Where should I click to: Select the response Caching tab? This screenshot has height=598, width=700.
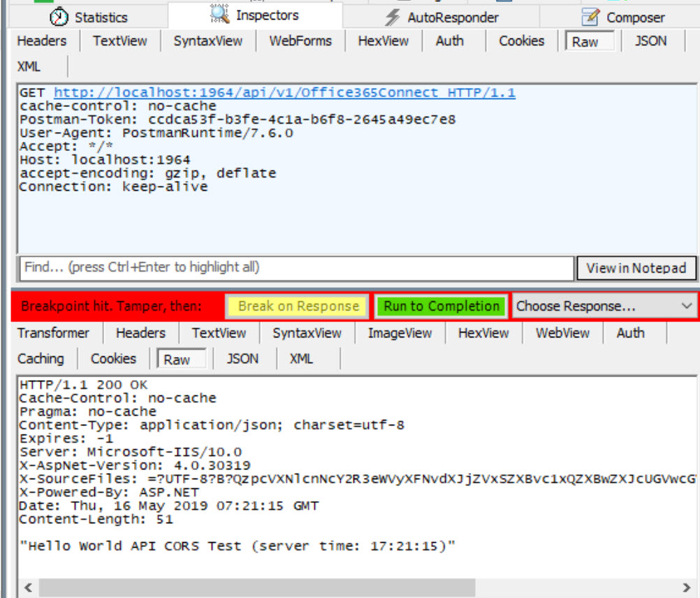pyautogui.click(x=41, y=359)
